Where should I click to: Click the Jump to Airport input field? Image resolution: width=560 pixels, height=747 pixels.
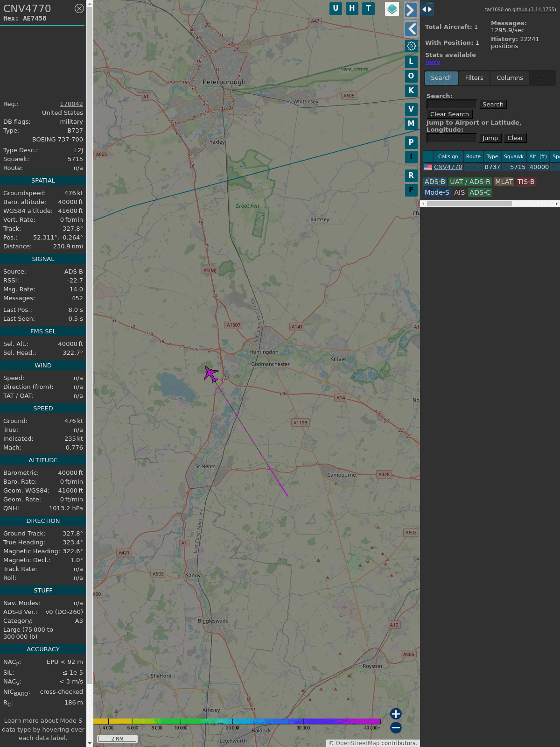tap(451, 138)
